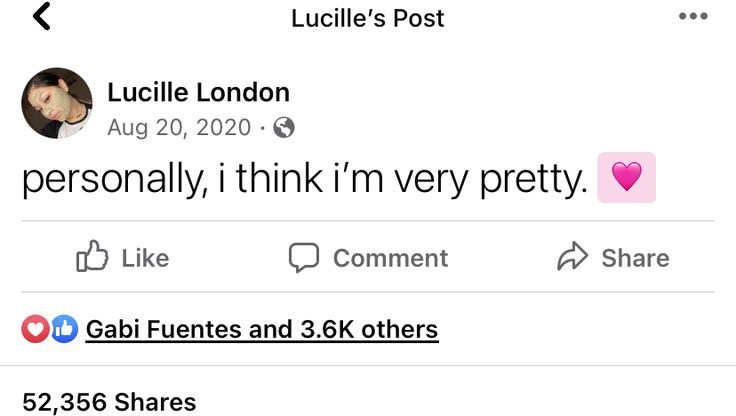Toggle the Like label on the post
Screen dimensions: 736x416
click(x=145, y=258)
